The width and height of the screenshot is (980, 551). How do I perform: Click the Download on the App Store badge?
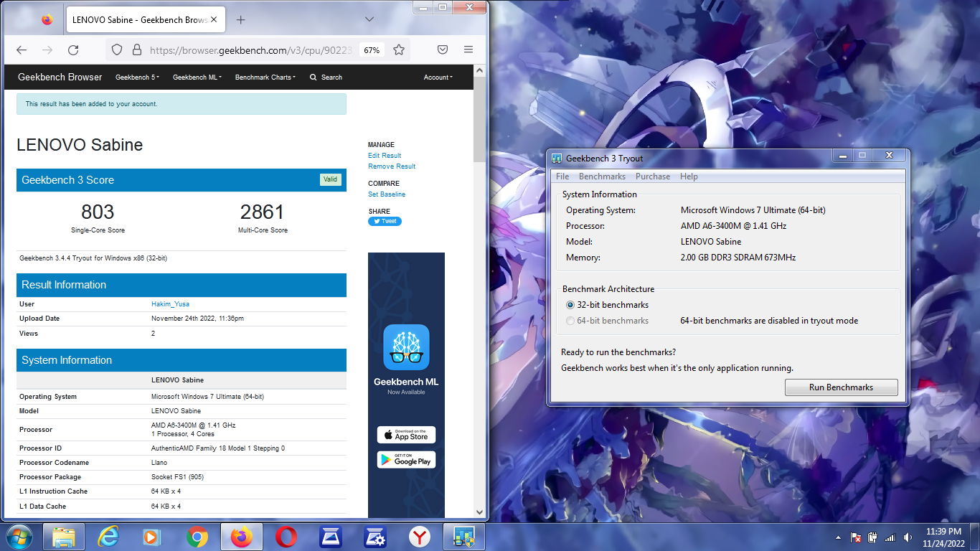406,435
